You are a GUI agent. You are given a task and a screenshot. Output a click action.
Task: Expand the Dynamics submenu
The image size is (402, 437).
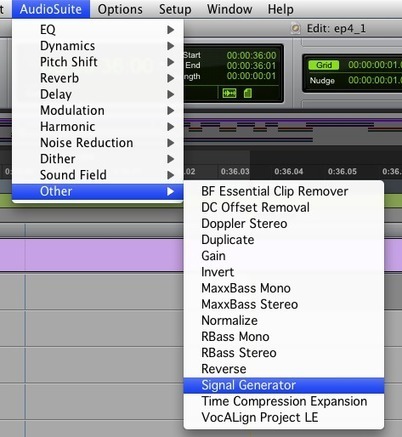(x=98, y=46)
